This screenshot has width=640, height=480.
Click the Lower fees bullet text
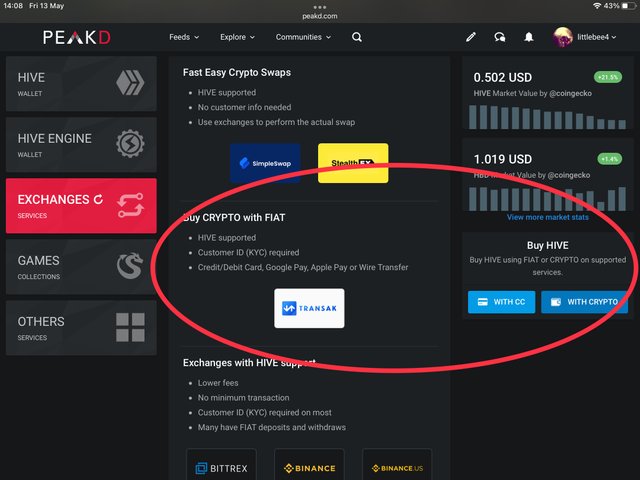(x=218, y=383)
